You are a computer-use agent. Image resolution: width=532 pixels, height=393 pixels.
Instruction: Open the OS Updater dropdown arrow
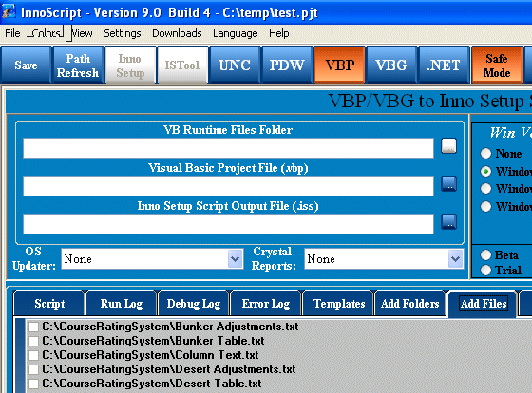pyautogui.click(x=236, y=259)
